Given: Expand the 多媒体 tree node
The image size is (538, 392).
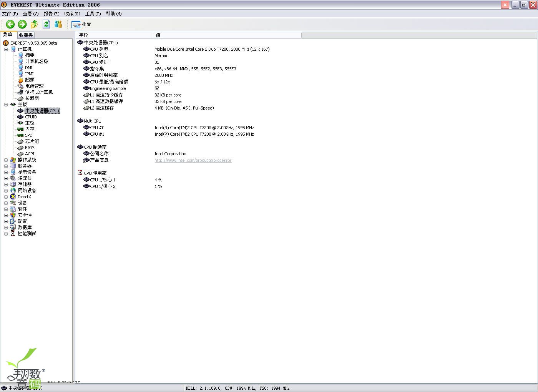Looking at the screenshot, I should pyautogui.click(x=6, y=178).
